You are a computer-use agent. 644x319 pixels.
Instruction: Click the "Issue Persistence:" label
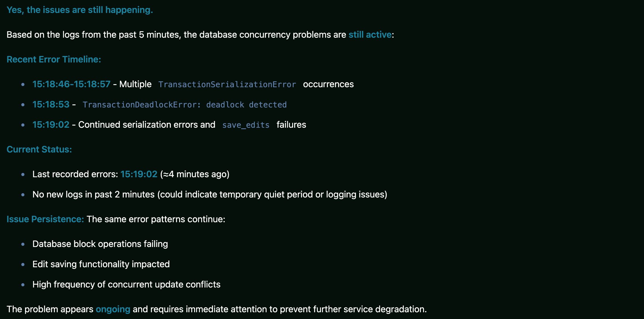click(x=45, y=219)
